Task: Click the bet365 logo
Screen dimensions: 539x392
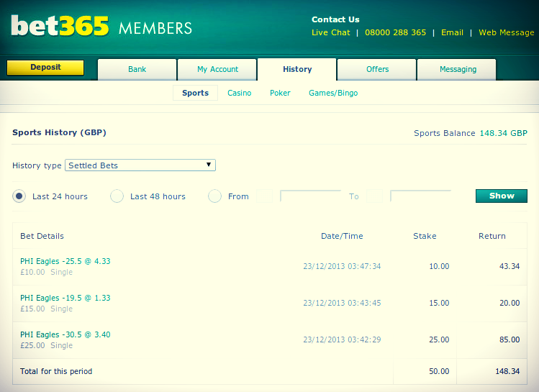Action: [60, 26]
